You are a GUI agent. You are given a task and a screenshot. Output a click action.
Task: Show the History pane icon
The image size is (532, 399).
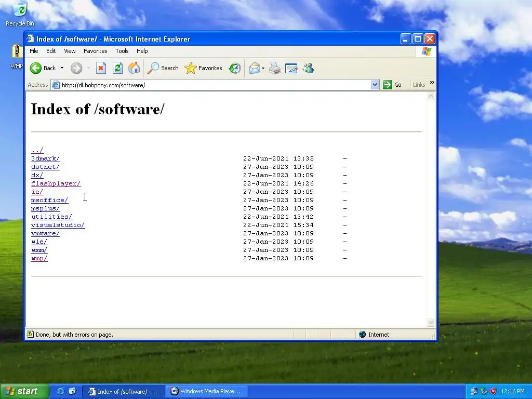[x=235, y=68]
